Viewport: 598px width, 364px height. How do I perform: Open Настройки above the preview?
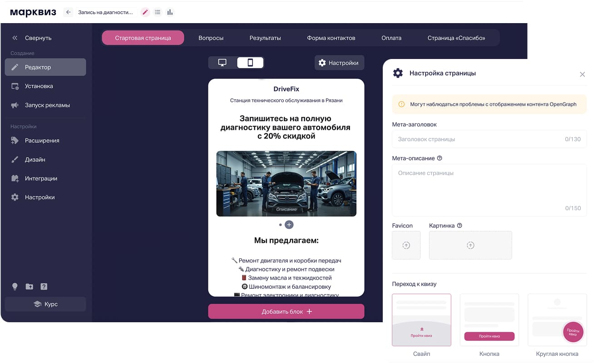(339, 63)
